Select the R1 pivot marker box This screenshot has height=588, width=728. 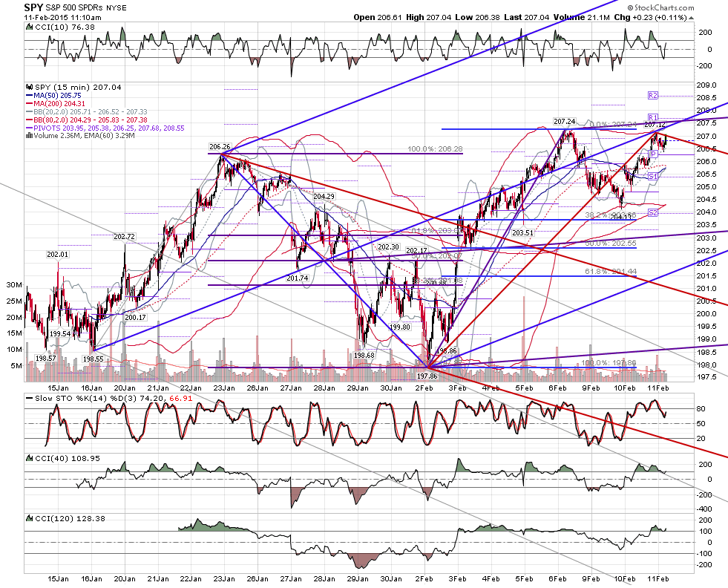pos(653,117)
